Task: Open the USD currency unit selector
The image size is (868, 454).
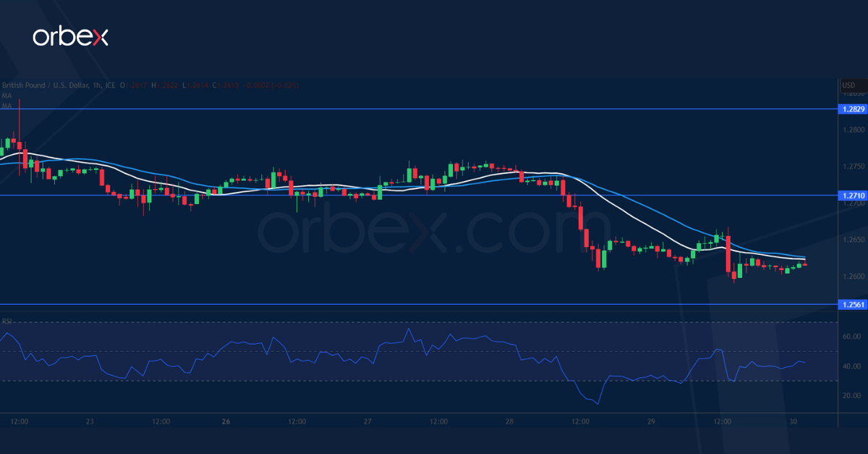Action: [851, 85]
